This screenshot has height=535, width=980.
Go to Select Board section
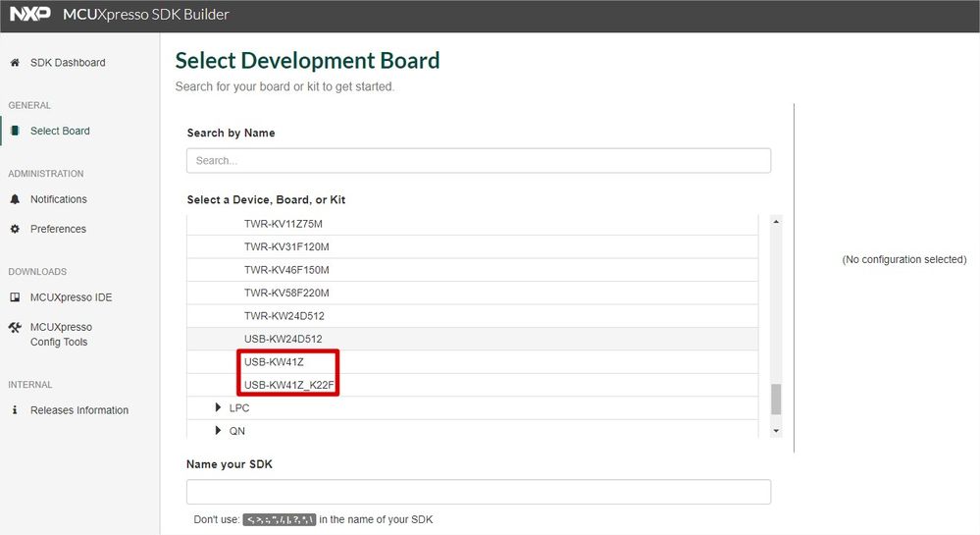click(x=60, y=131)
